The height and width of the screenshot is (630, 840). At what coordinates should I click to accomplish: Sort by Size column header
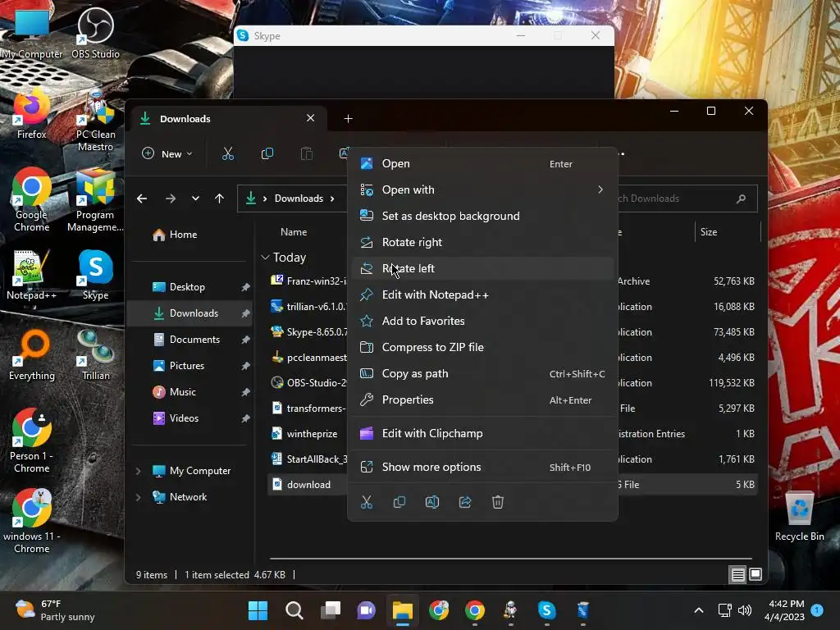tap(708, 232)
